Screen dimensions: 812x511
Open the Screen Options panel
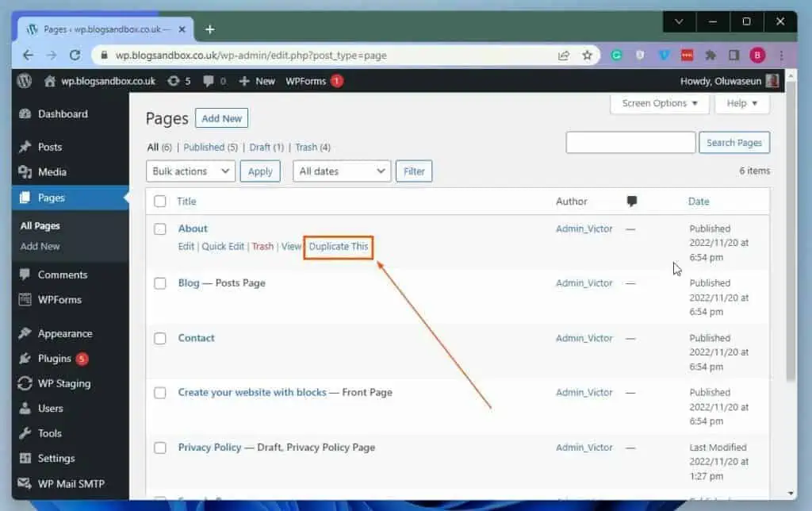658,103
